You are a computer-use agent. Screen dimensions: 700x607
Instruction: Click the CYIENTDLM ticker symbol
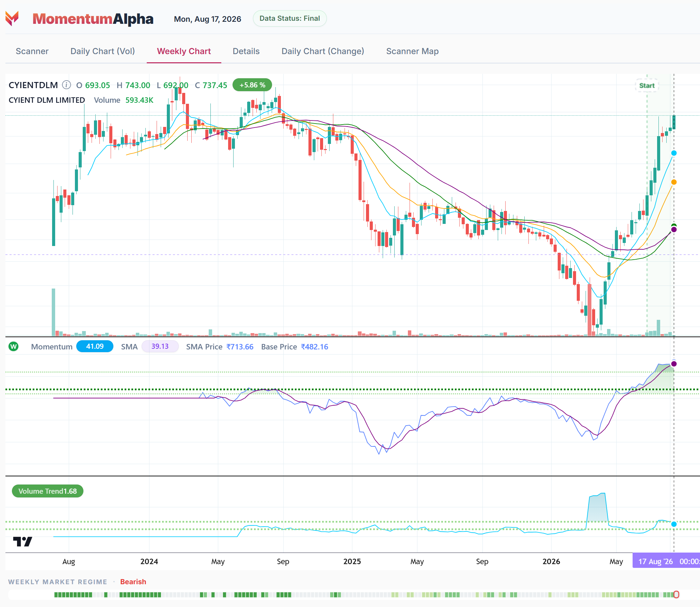[33, 85]
